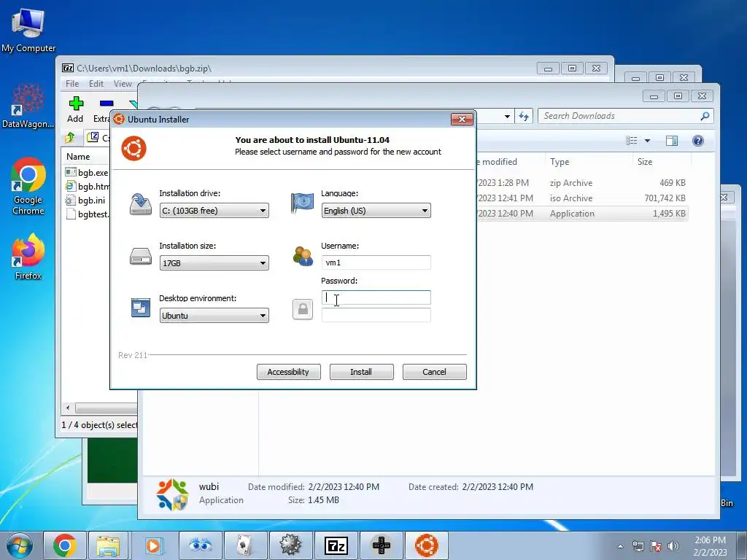Open Chrome from the taskbar

tap(65, 545)
